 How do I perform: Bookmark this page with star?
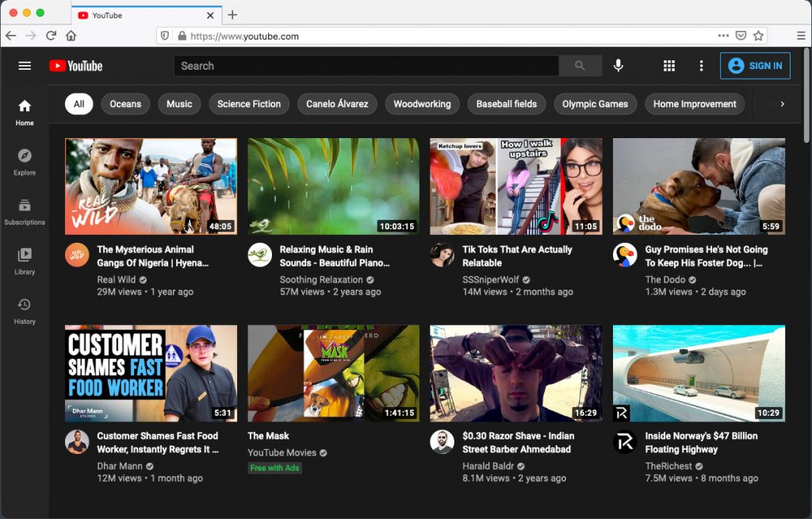pos(758,36)
